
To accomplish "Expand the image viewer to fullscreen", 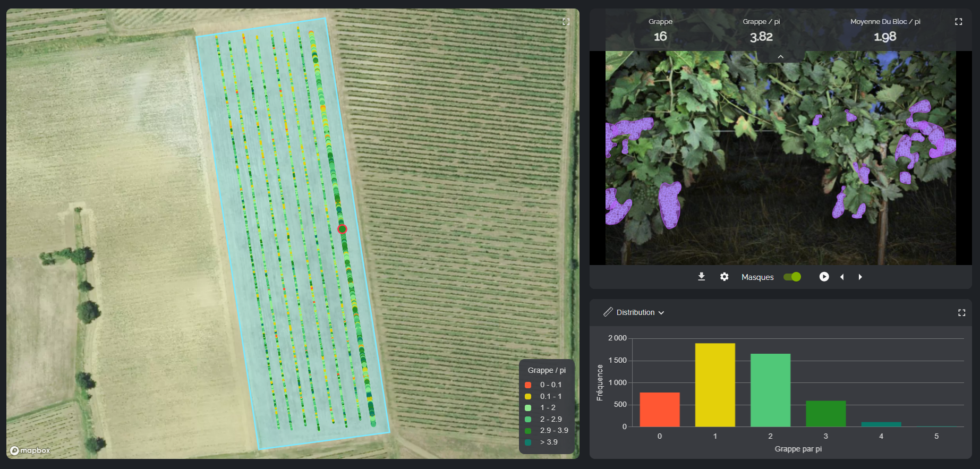I will [958, 22].
